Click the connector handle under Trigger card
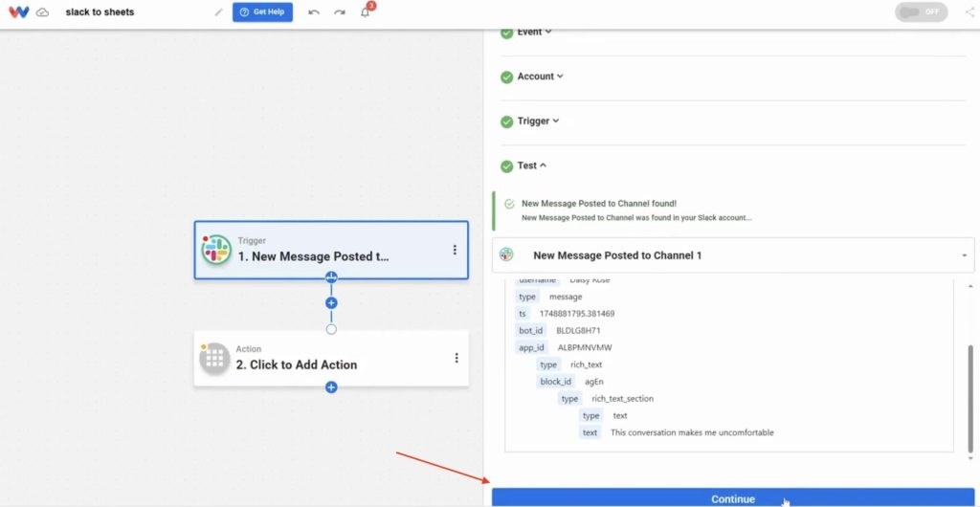Screen dimensions: 980x507 pos(331,277)
